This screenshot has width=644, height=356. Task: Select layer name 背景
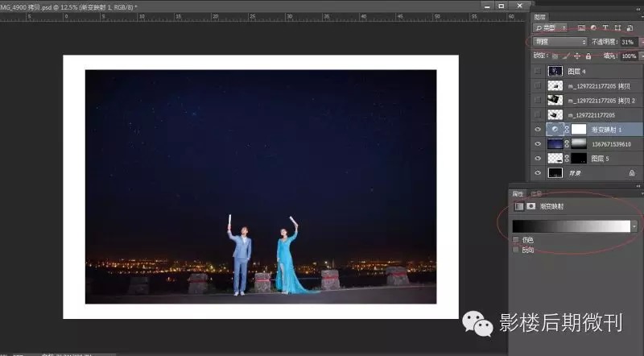pos(575,173)
